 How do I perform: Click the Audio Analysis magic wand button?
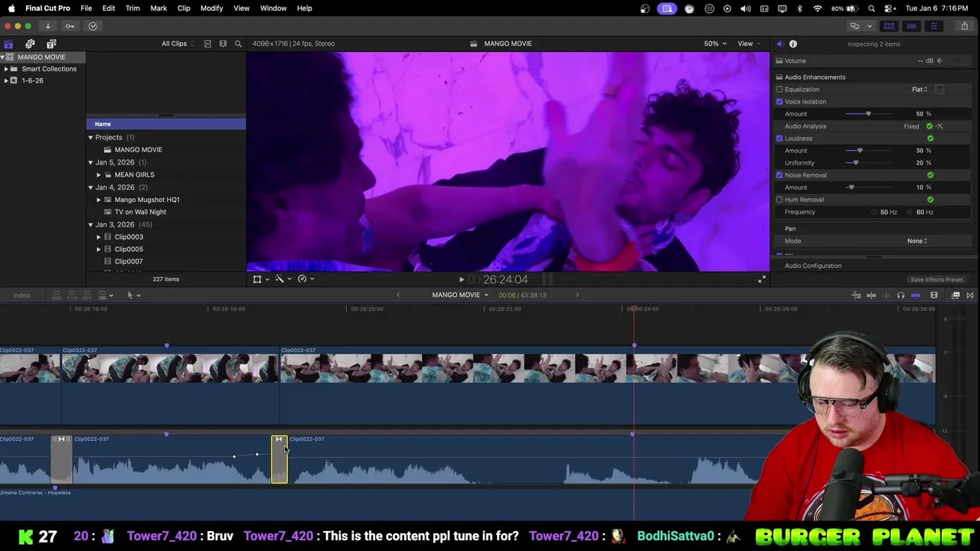pyautogui.click(x=939, y=126)
